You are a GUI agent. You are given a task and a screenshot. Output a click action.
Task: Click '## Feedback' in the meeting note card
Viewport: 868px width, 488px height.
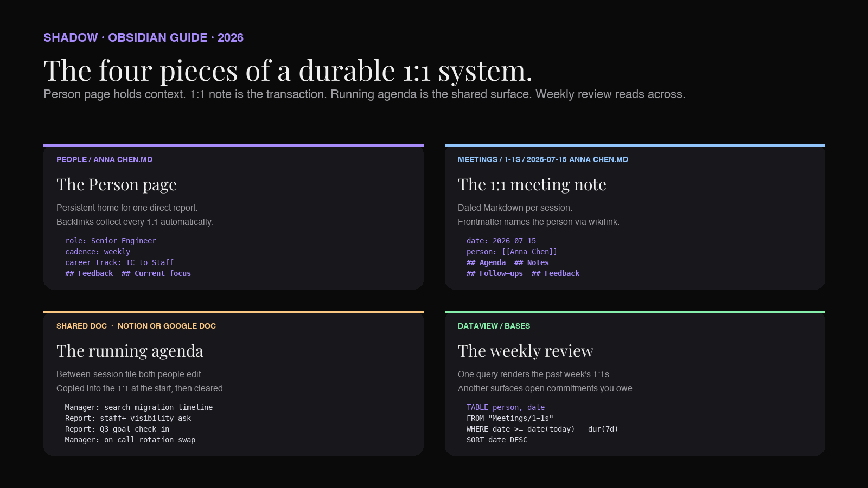tap(556, 273)
